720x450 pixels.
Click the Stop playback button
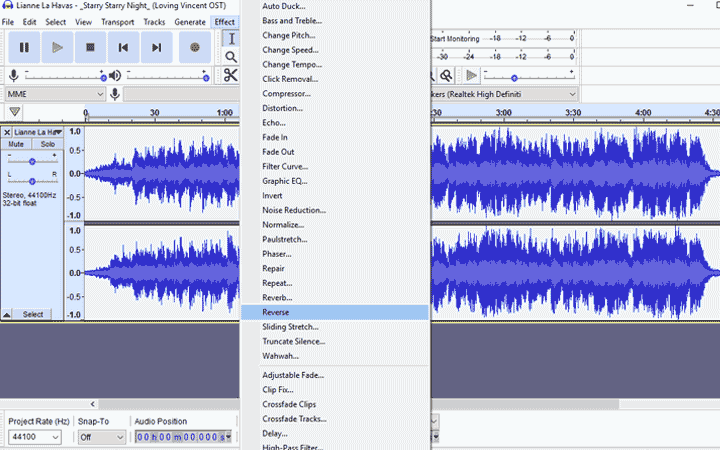[90, 47]
